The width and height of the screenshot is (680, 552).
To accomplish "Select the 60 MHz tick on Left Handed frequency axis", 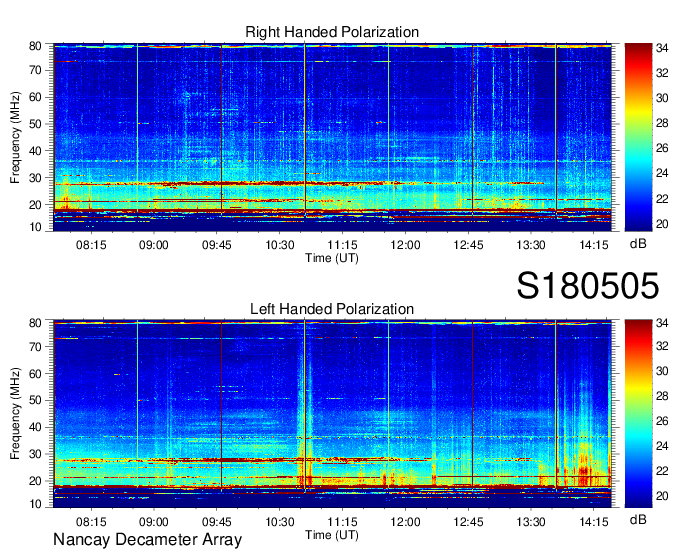I will pos(35,374).
